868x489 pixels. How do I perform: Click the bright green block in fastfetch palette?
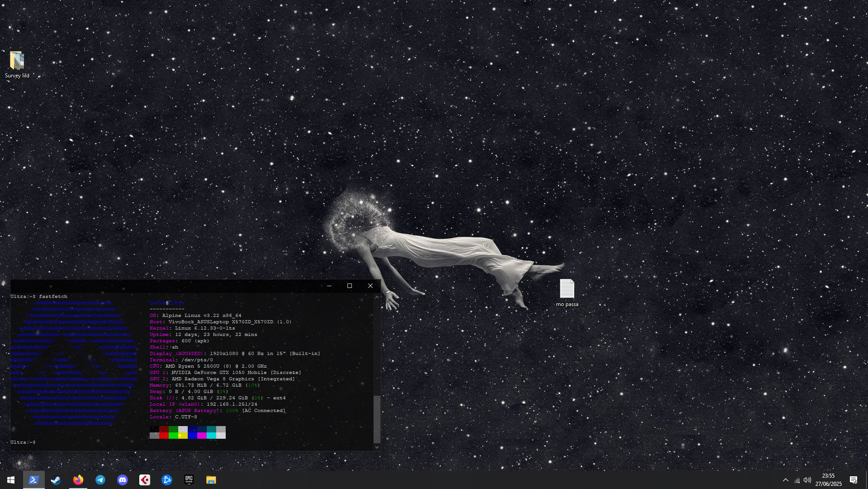173,436
